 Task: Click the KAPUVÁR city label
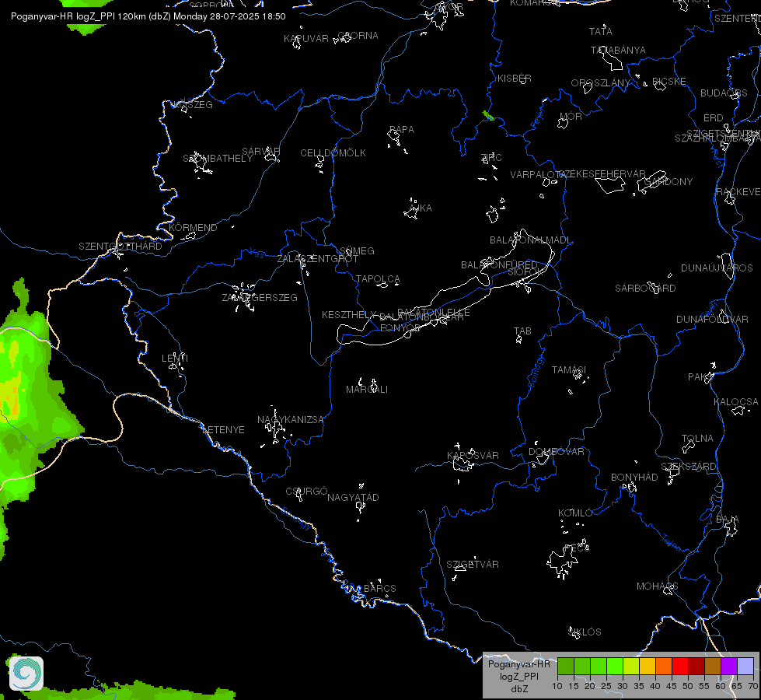point(306,38)
